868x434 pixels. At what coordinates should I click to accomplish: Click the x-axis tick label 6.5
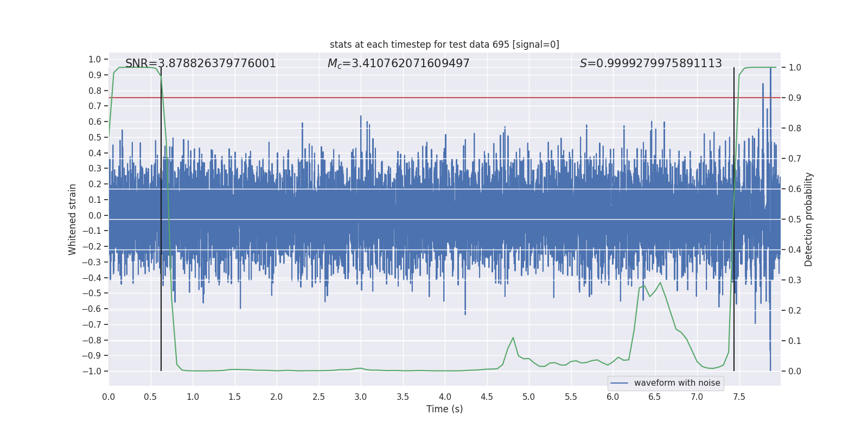(655, 397)
